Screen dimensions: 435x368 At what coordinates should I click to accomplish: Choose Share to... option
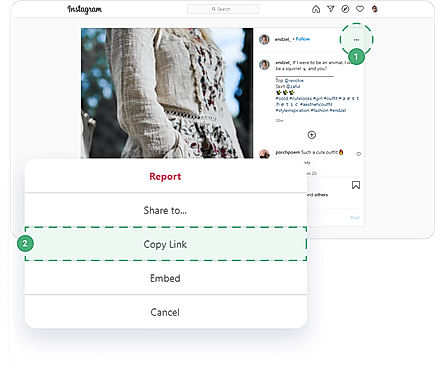click(165, 210)
